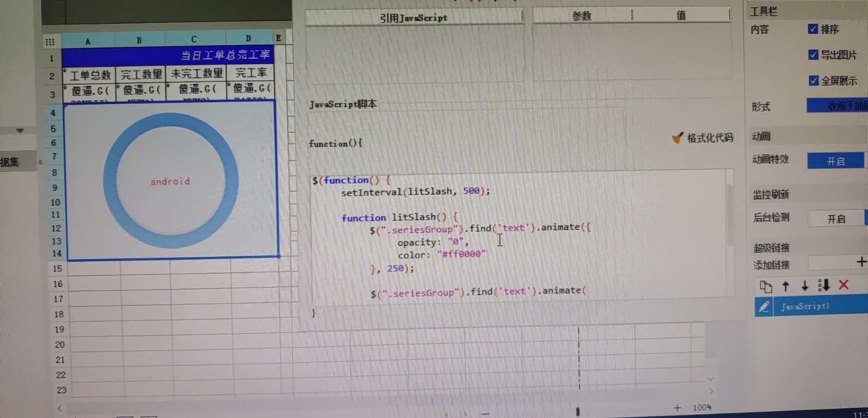868x418 pixels.
Task: Select the 引用JavaScript column header
Action: pyautogui.click(x=413, y=17)
